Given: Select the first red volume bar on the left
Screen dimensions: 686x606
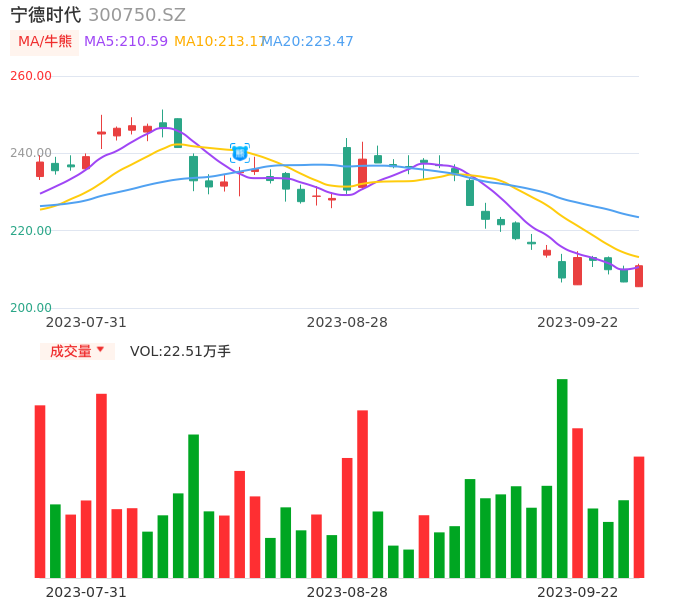Looking at the screenshot, I should pos(40,491).
